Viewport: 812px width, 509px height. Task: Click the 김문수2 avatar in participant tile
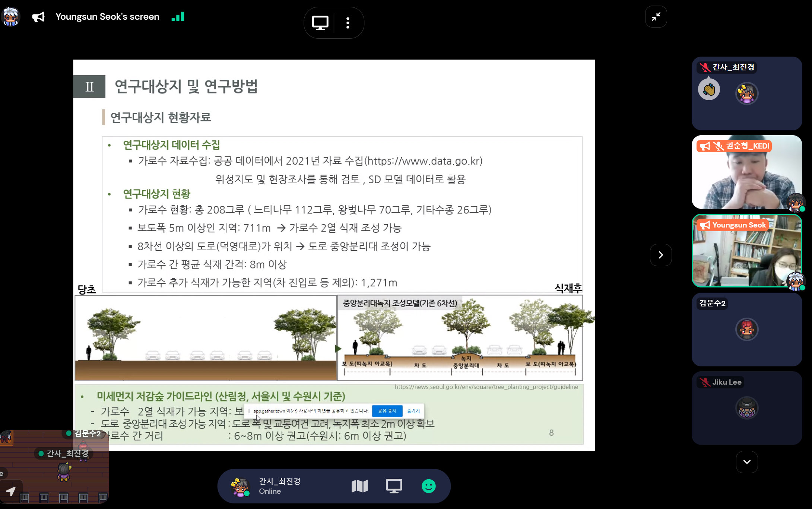(746, 329)
